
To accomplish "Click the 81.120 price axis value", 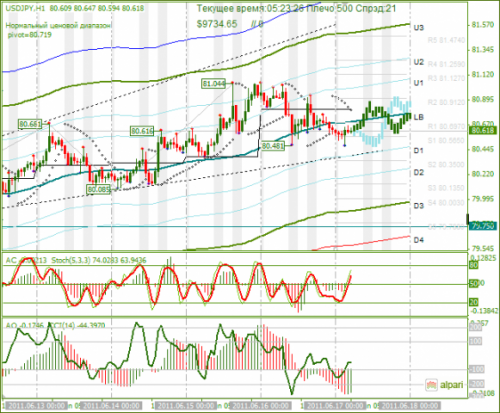I will (x=483, y=75).
